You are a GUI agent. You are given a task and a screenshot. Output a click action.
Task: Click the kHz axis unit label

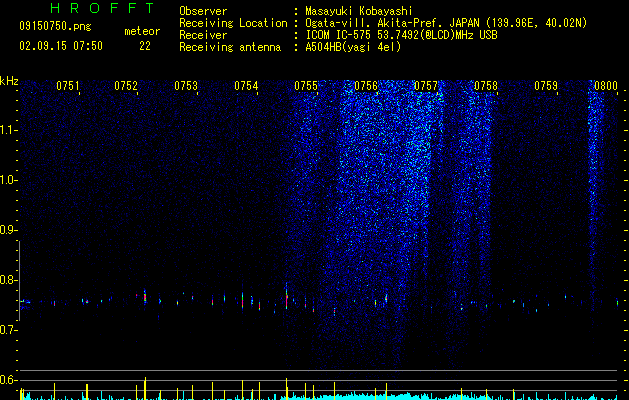pos(9,81)
